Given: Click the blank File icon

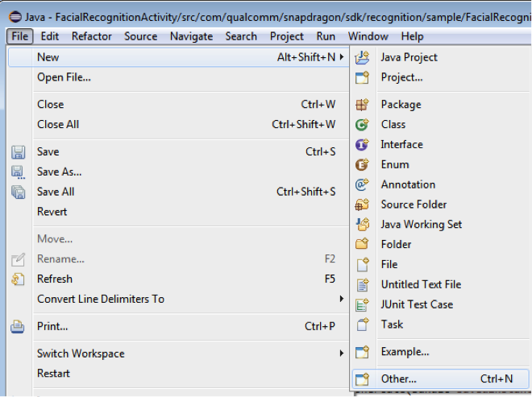Looking at the screenshot, I should (362, 264).
